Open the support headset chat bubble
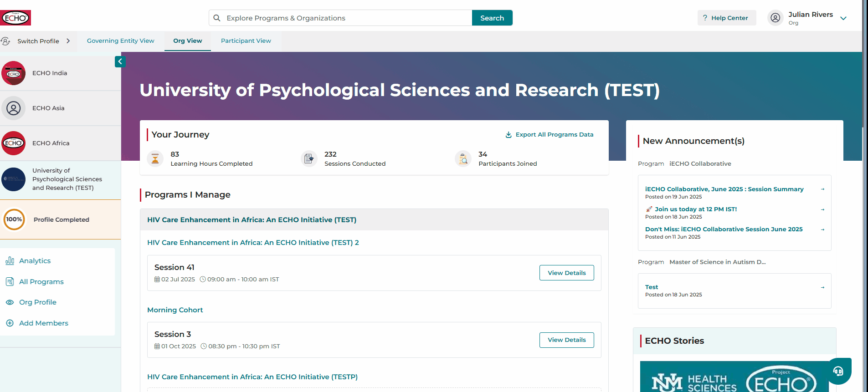The width and height of the screenshot is (868, 392). 838,371
